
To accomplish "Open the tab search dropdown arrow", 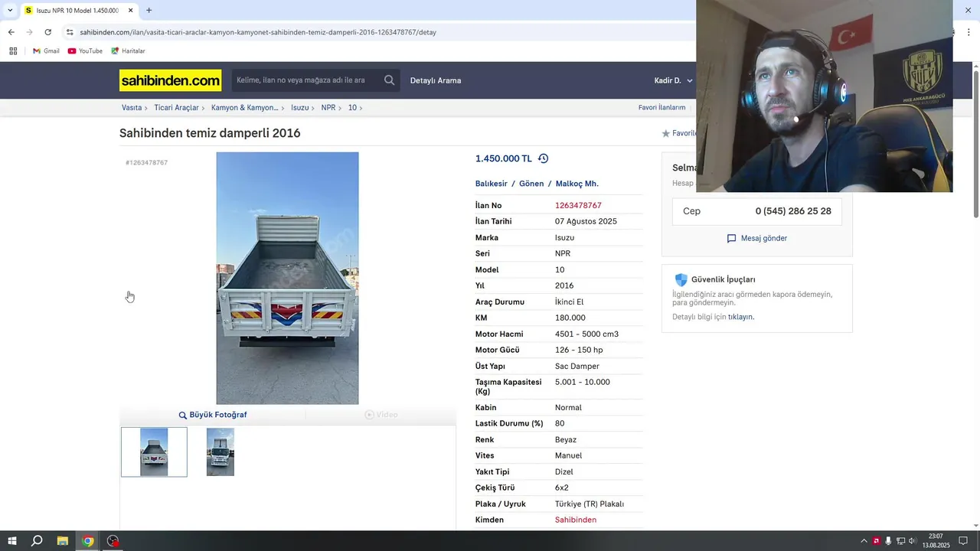I will point(9,11).
